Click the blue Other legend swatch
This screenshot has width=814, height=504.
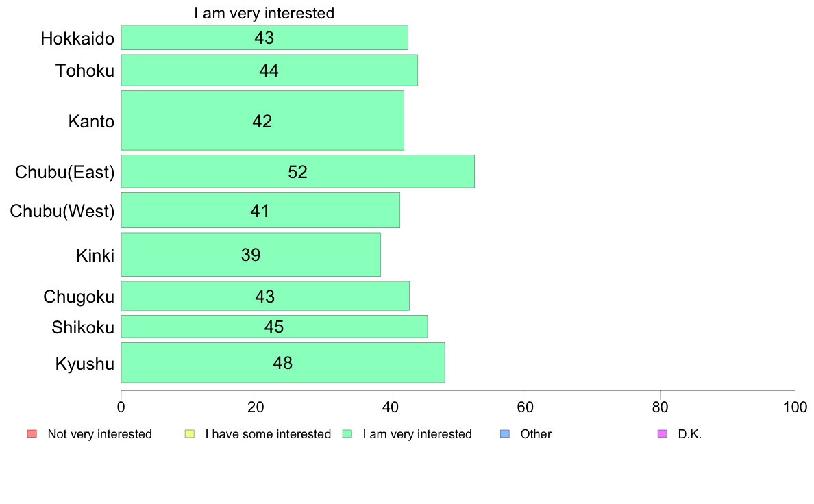[504, 434]
